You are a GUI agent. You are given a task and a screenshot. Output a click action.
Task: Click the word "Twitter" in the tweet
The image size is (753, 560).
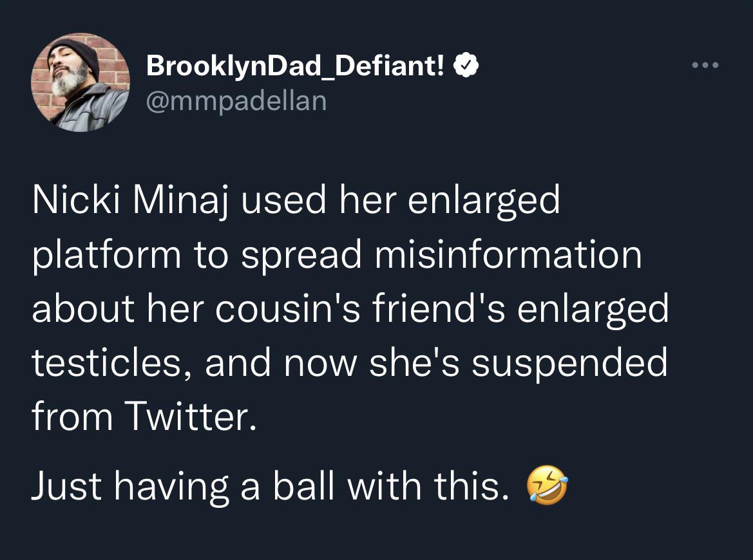(186, 417)
